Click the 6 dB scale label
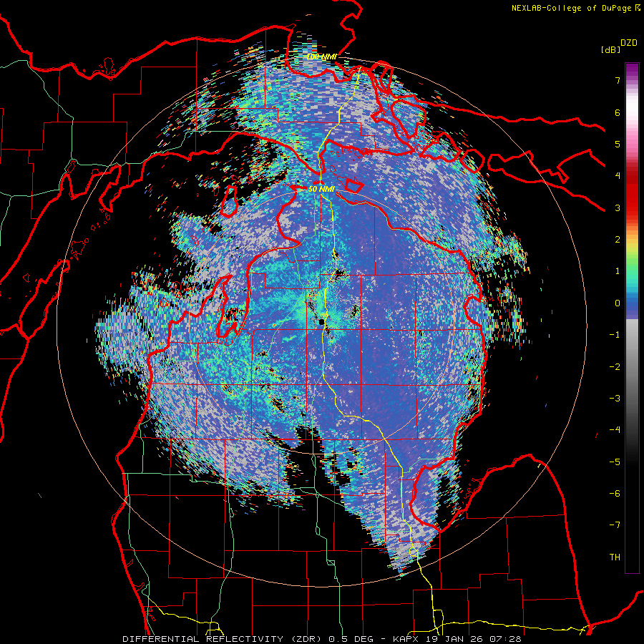644x644 pixels. coord(618,112)
